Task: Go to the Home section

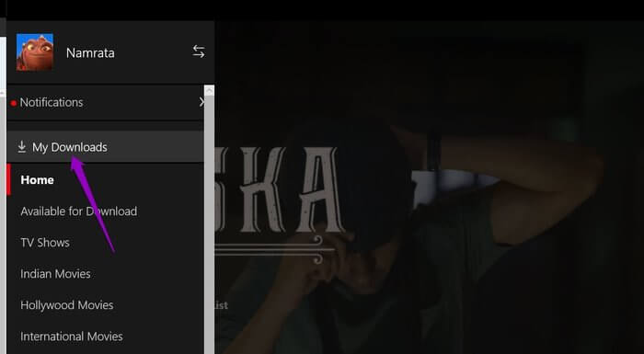Action: click(37, 180)
